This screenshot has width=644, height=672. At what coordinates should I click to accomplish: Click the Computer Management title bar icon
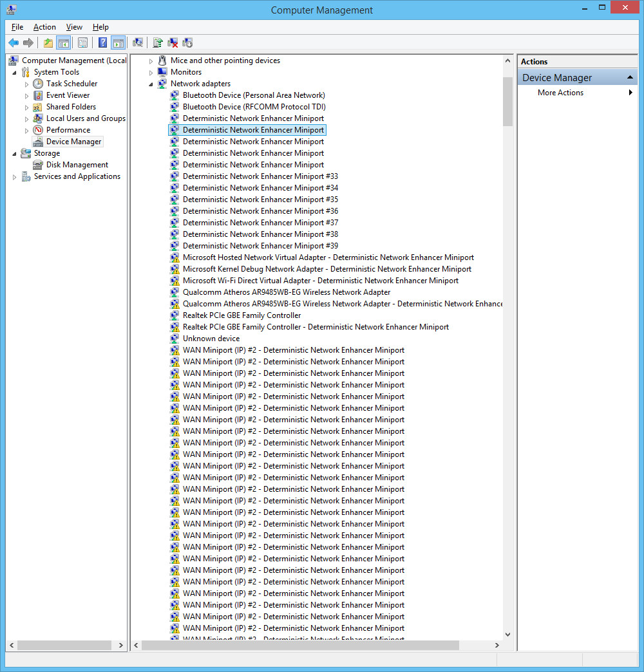[x=12, y=10]
